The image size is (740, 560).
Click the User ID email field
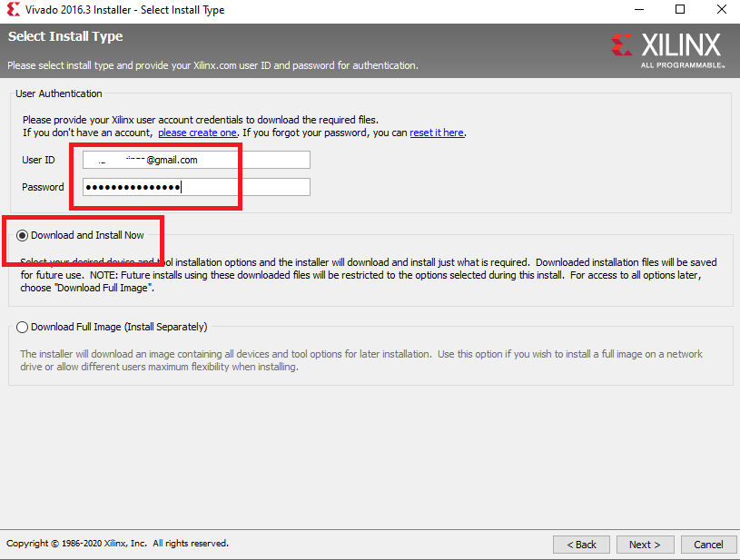196,160
